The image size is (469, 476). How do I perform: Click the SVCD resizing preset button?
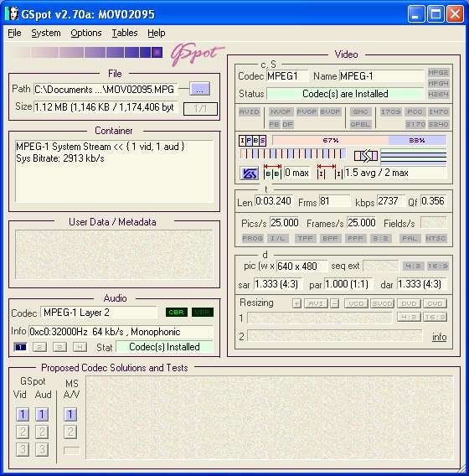coord(382,303)
